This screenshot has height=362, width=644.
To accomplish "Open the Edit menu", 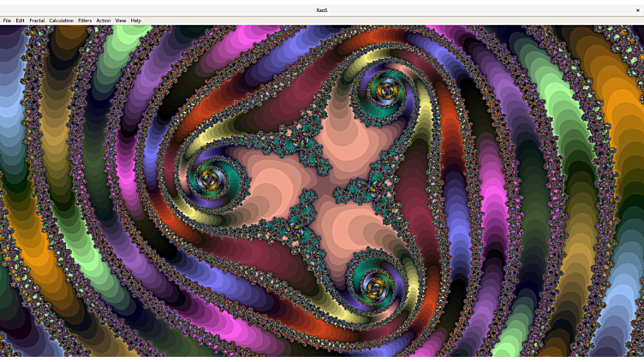I will click(x=20, y=21).
